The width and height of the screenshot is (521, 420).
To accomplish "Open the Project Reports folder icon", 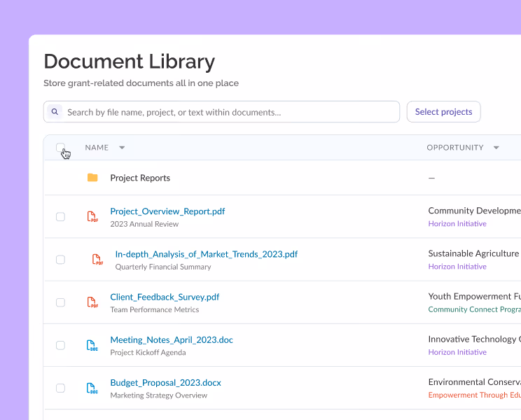I will tap(92, 178).
